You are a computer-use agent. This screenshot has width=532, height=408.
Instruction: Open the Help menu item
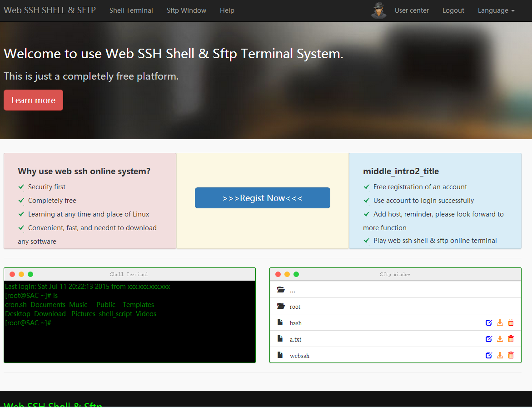point(227,10)
